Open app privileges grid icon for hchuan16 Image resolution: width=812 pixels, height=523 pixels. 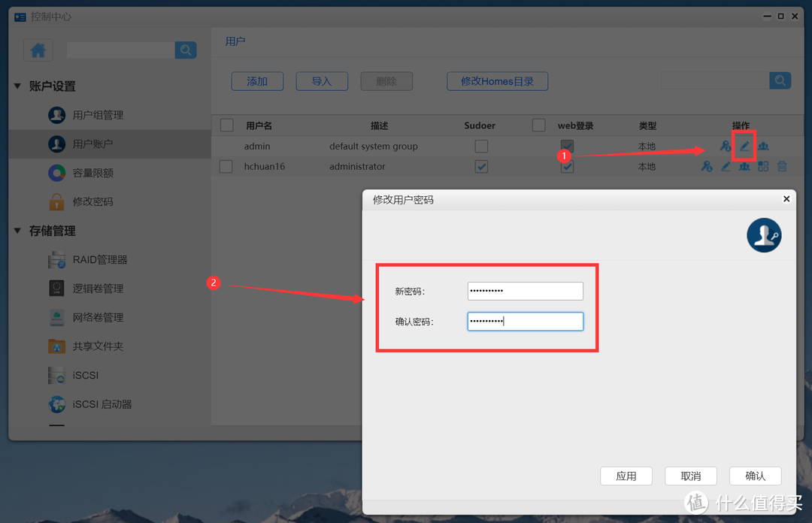tap(763, 166)
